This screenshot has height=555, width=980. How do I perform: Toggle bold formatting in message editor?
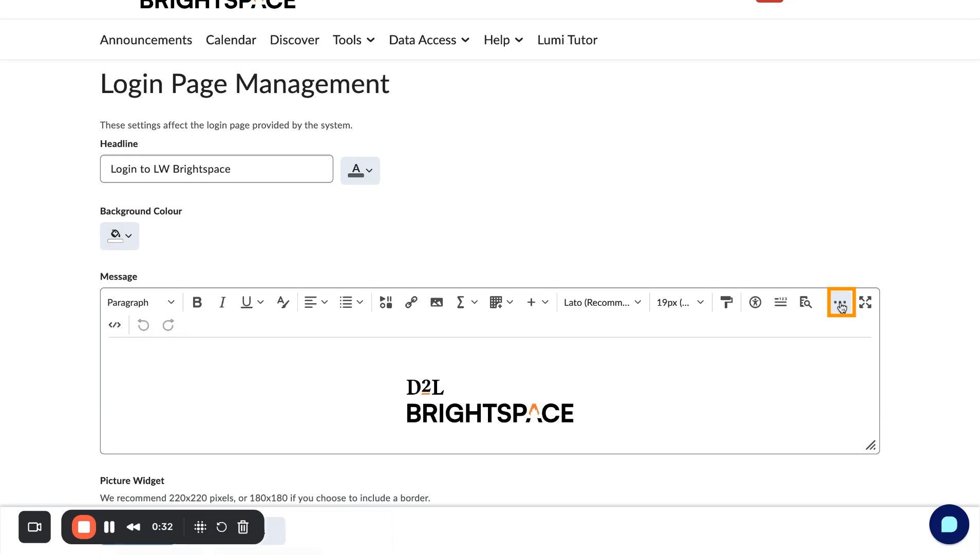click(197, 302)
